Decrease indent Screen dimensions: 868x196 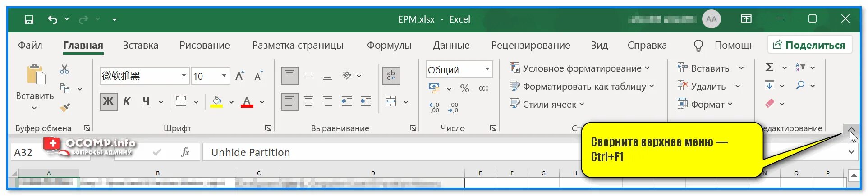pyautogui.click(x=346, y=101)
